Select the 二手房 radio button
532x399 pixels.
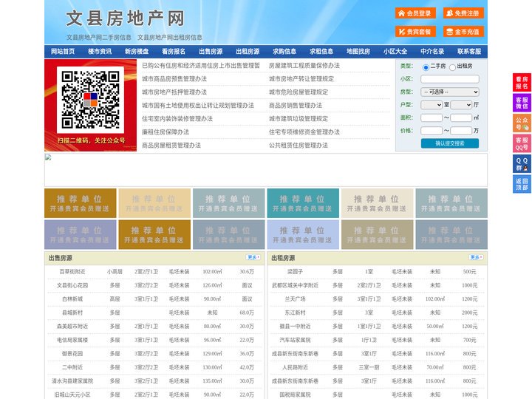(x=426, y=67)
